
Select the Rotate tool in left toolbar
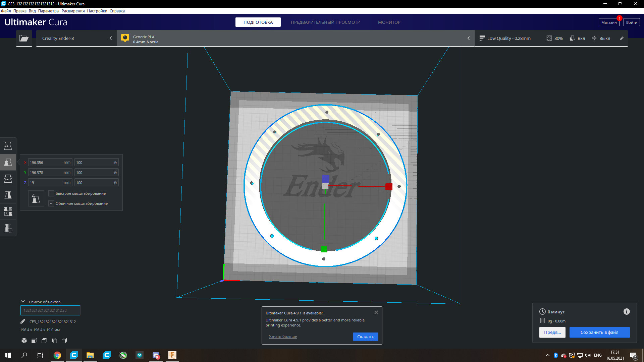pos(8,179)
